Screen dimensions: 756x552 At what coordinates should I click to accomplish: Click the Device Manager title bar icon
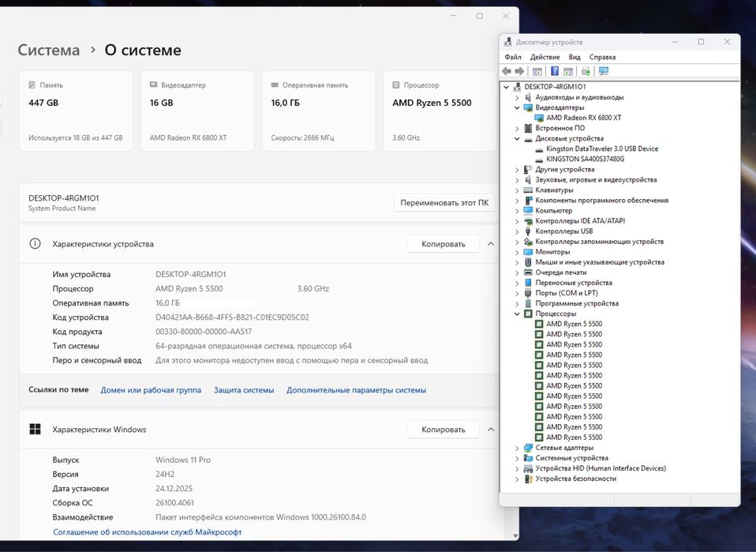pos(507,42)
